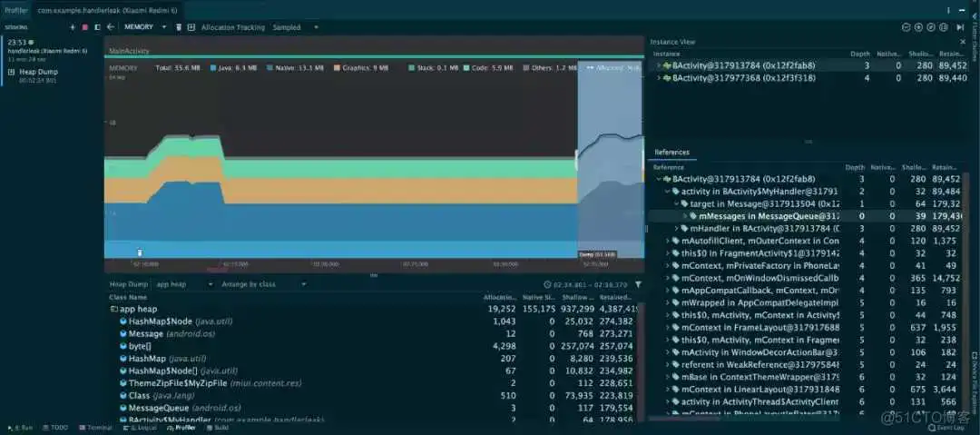
Task: Click the zoom-to-selection frame icon
Action: [943, 27]
